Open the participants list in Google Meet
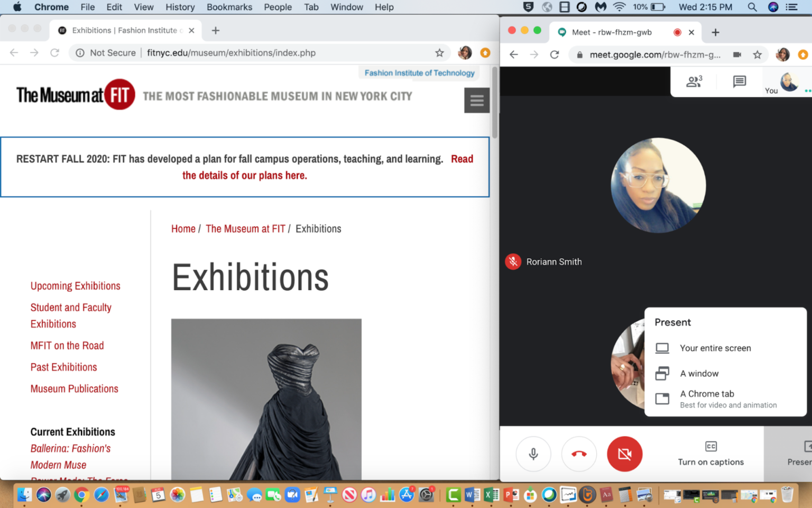Screen dimensions: 812x508 click(x=694, y=81)
